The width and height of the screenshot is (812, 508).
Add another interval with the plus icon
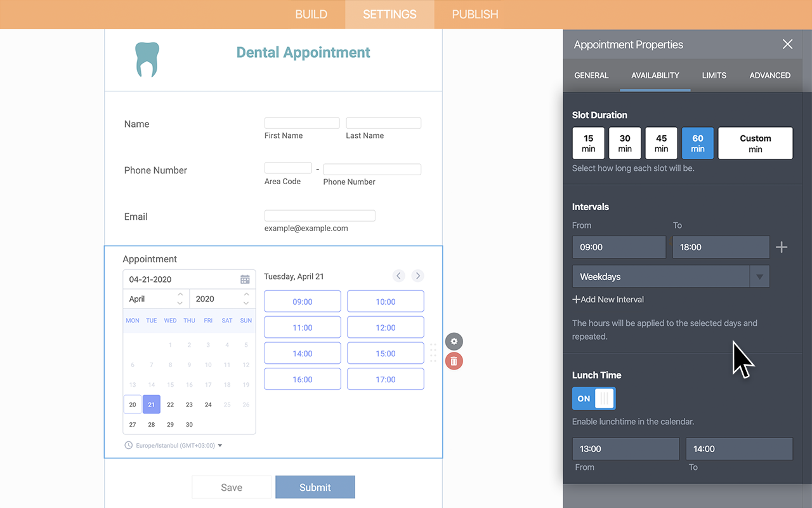coord(782,247)
